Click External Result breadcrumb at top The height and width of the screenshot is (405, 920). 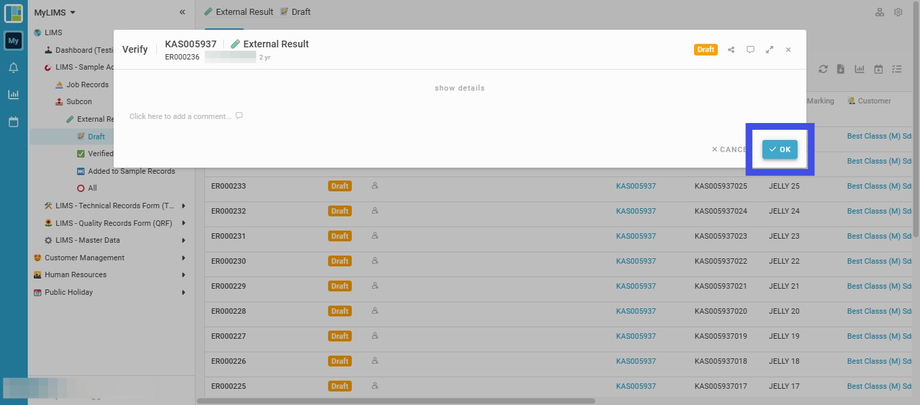point(239,12)
